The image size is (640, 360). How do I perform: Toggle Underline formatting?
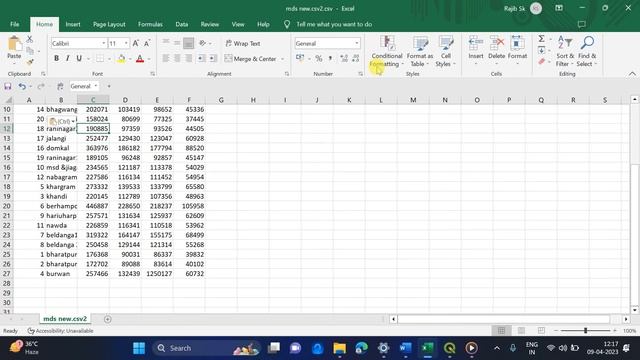coord(79,58)
